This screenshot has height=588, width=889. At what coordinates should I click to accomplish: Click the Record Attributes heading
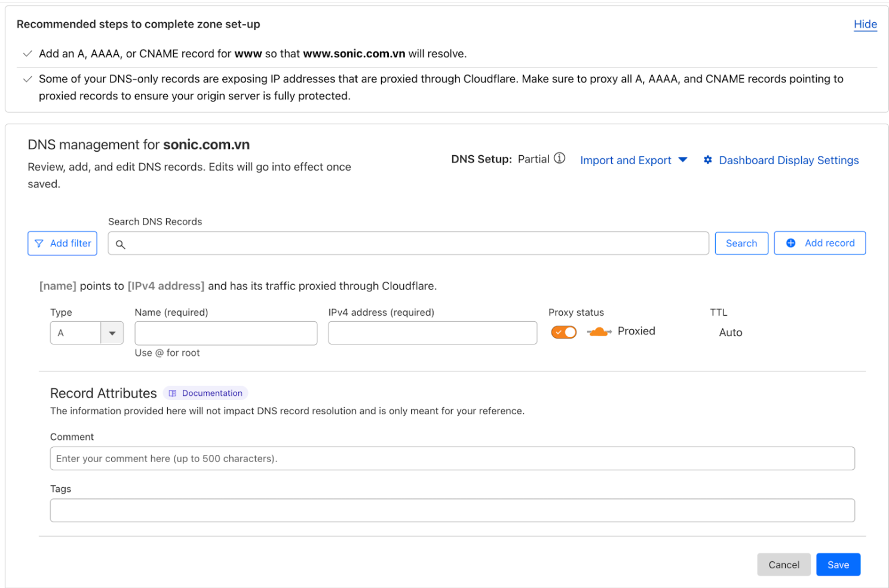(x=103, y=393)
